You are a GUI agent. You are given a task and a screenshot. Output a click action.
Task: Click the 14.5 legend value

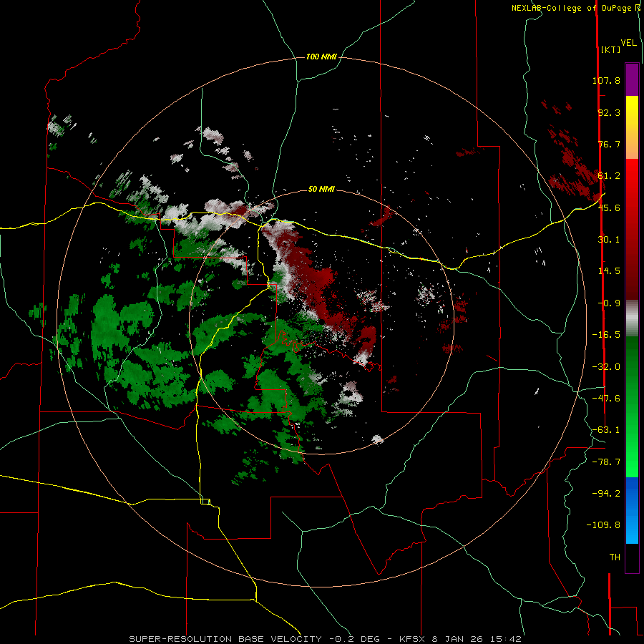609,271
